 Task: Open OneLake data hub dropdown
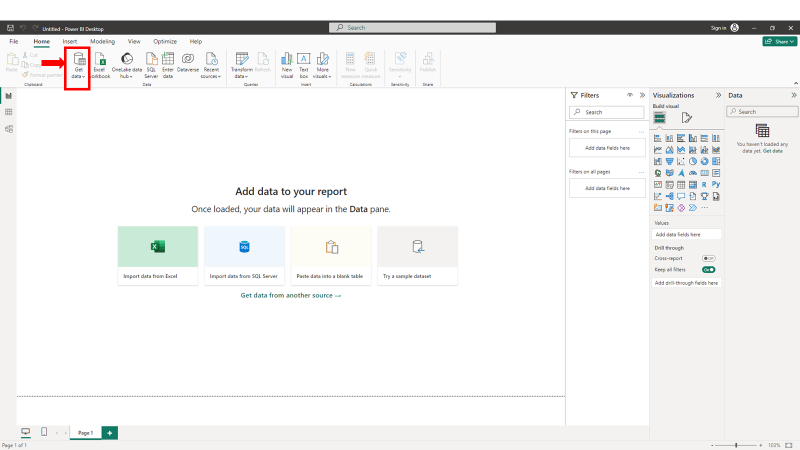pyautogui.click(x=127, y=65)
